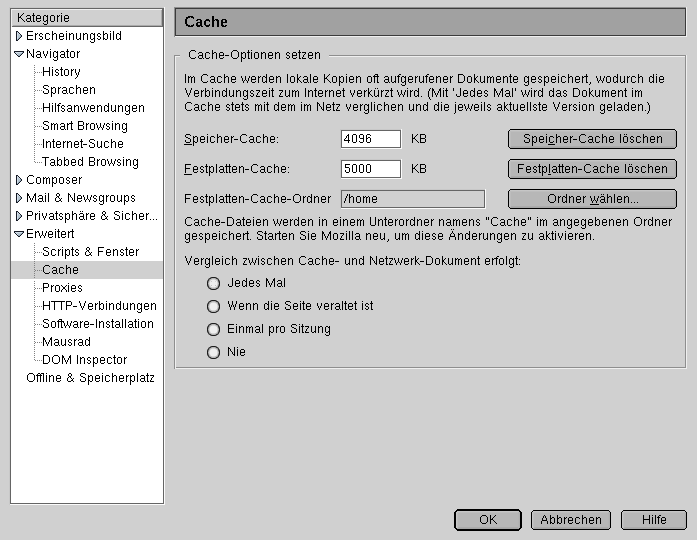Open Proxies settings
Image resolution: width=697 pixels, height=540 pixels.
(62, 288)
